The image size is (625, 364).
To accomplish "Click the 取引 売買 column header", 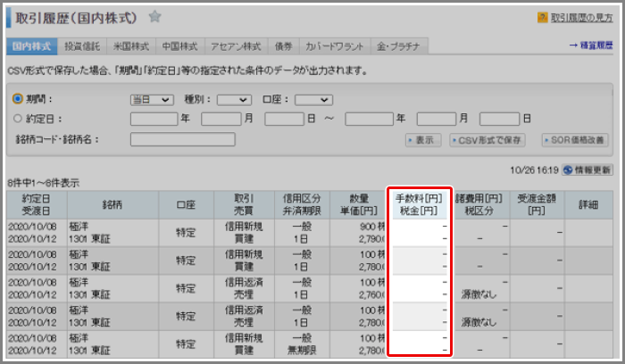I will coord(244,204).
